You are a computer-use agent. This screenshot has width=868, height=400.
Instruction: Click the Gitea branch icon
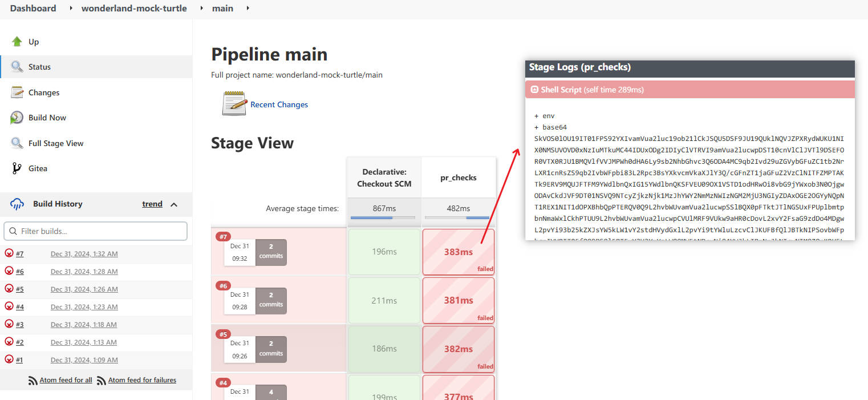17,168
